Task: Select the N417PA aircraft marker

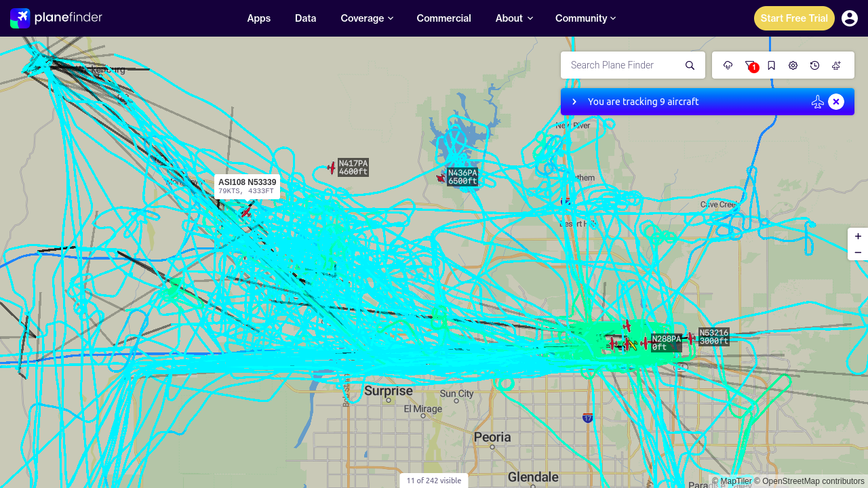Action: tap(332, 168)
